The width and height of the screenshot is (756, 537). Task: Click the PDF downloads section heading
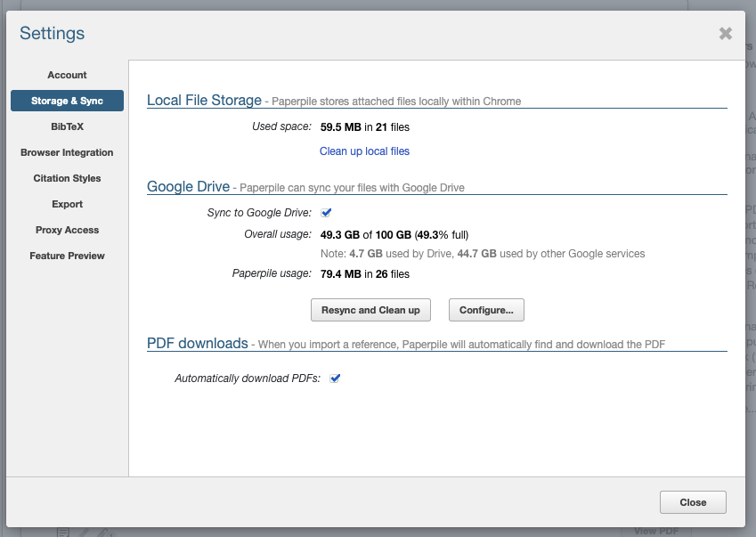pyautogui.click(x=197, y=343)
